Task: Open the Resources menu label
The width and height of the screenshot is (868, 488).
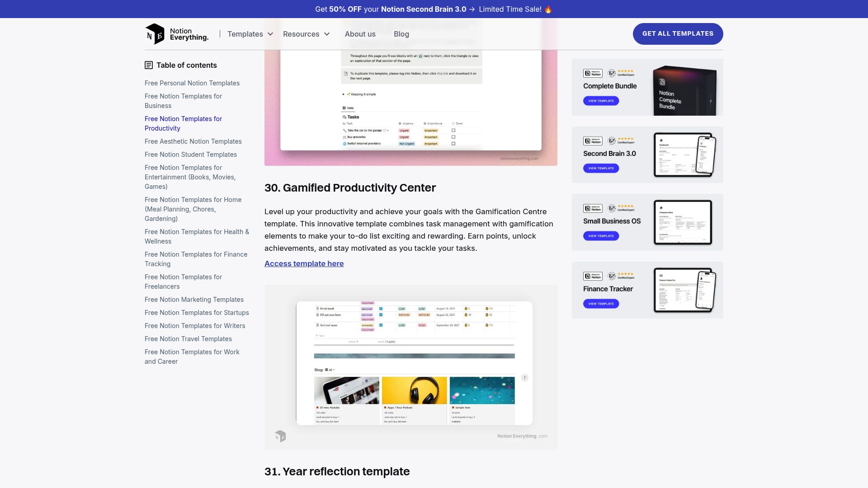Action: [301, 34]
